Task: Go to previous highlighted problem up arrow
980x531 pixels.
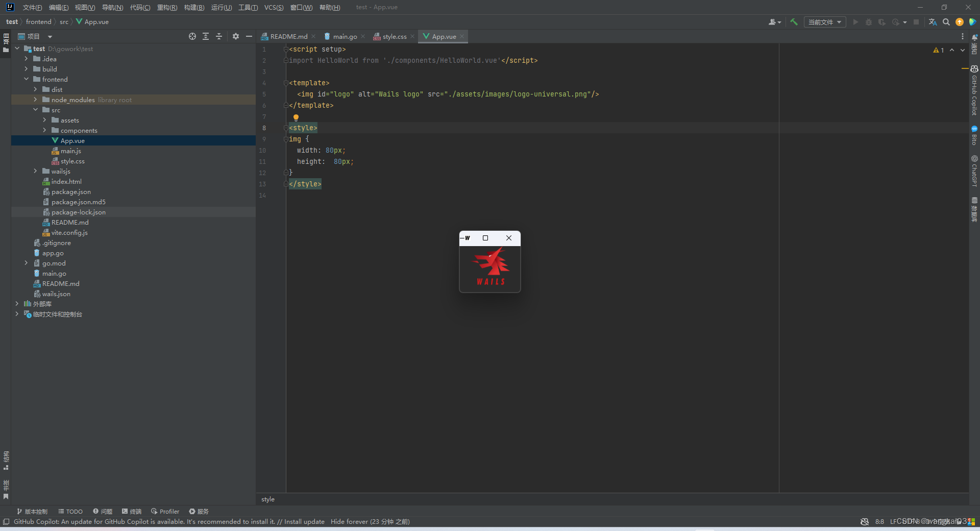Action: (x=952, y=50)
